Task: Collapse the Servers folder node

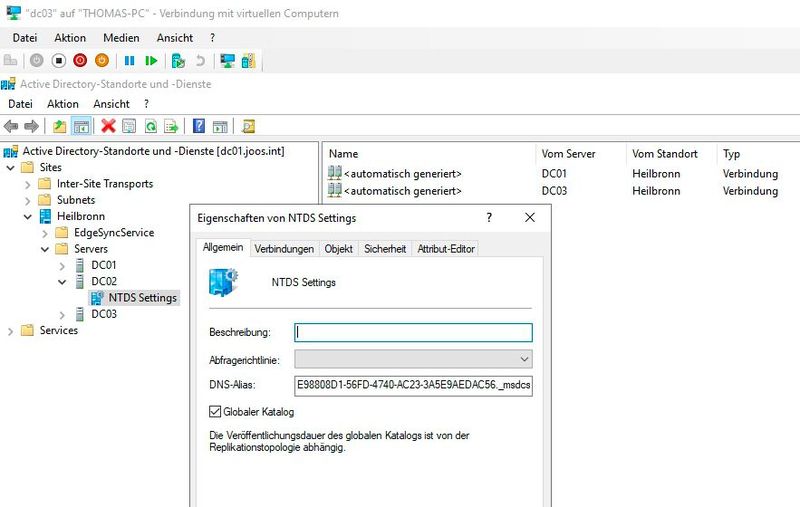Action: (x=45, y=249)
